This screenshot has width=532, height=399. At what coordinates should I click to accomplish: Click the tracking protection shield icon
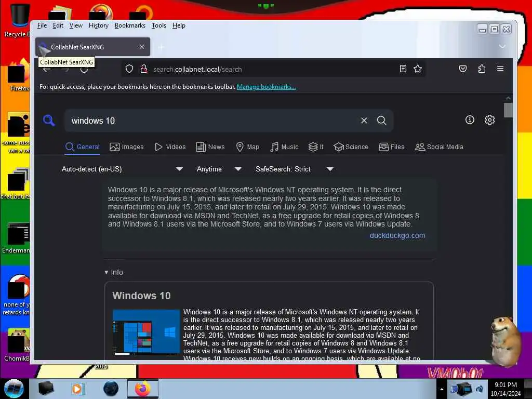tap(129, 69)
